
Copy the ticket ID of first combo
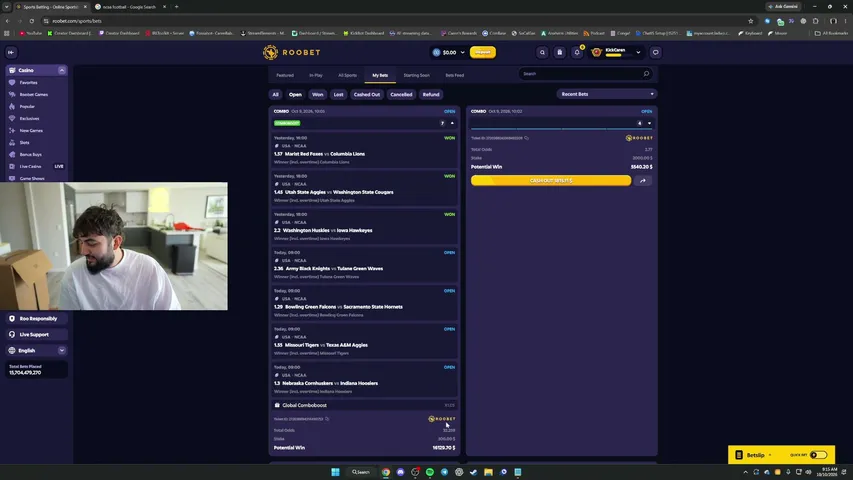tap(327, 419)
